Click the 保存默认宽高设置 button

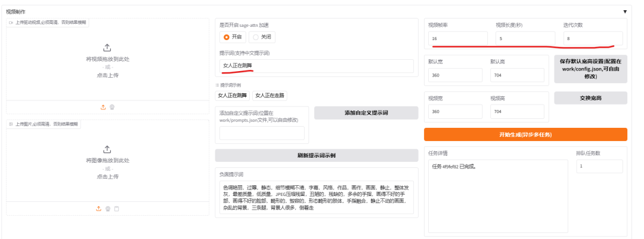click(590, 69)
